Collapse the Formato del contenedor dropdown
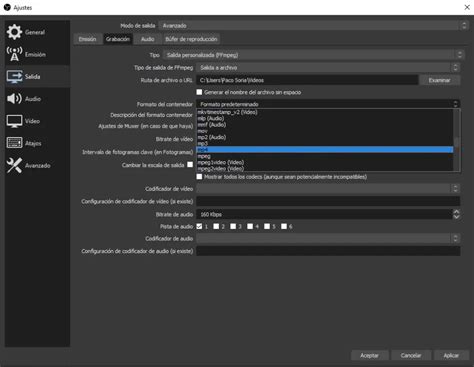This screenshot has height=367, width=474. (328, 104)
